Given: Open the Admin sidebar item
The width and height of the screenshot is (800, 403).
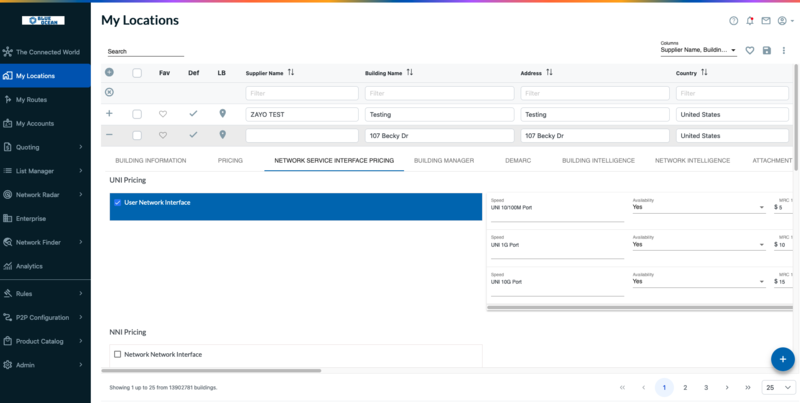Looking at the screenshot, I should tap(45, 365).
